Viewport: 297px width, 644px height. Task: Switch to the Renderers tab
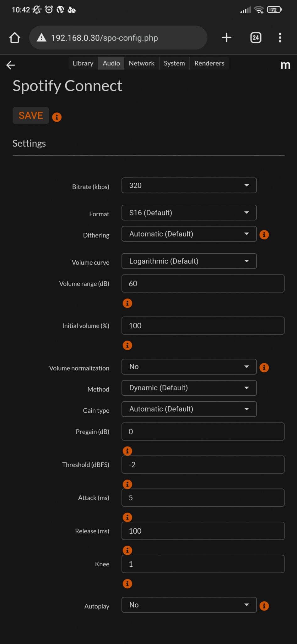tap(209, 63)
